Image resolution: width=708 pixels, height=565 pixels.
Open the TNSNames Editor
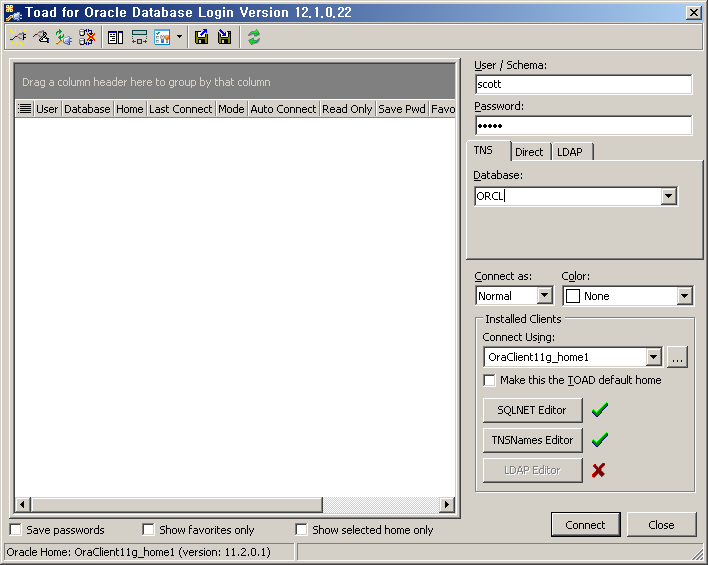click(x=532, y=440)
